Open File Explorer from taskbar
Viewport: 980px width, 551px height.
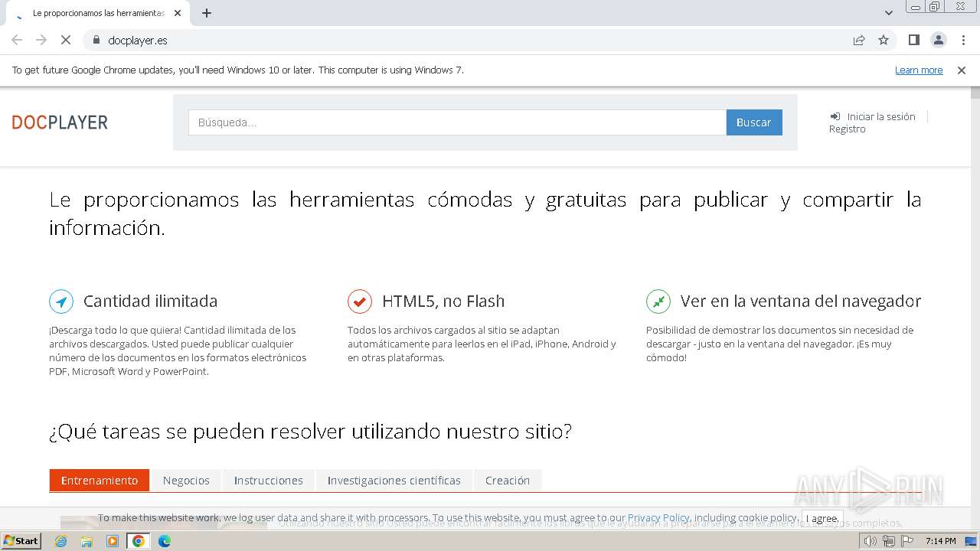point(87,541)
